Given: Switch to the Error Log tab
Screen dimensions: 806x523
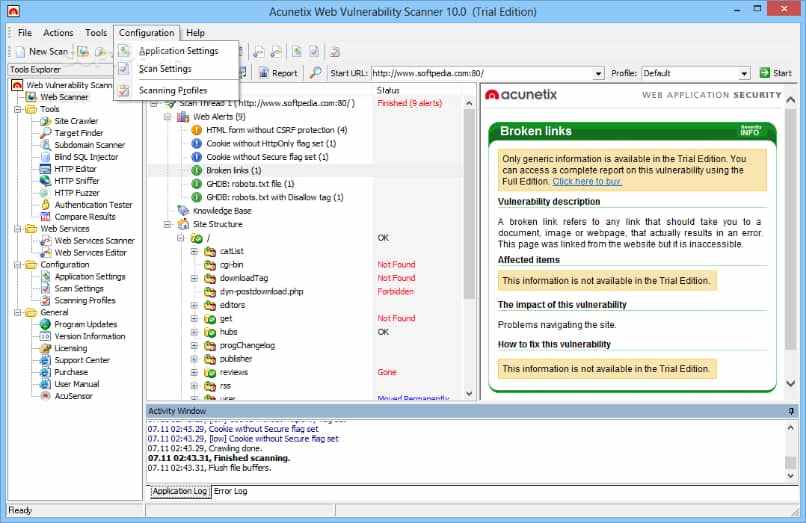Looking at the screenshot, I should coord(230,491).
